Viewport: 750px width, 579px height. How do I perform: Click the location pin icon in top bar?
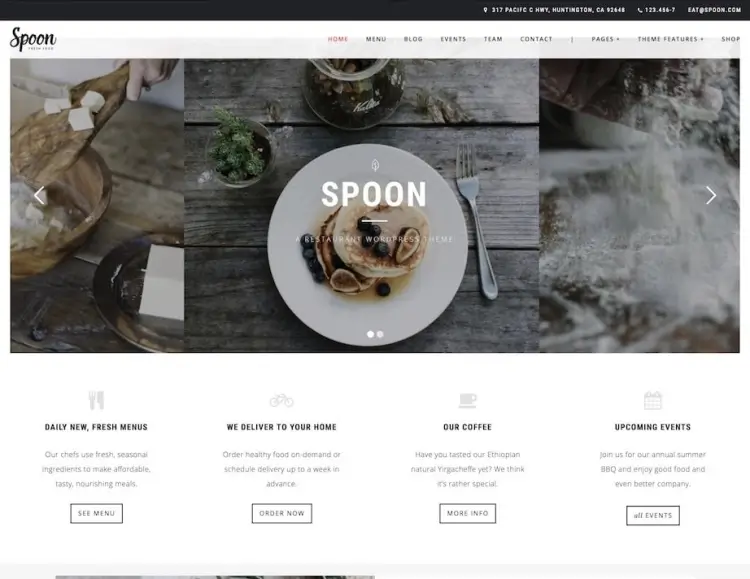(x=485, y=10)
